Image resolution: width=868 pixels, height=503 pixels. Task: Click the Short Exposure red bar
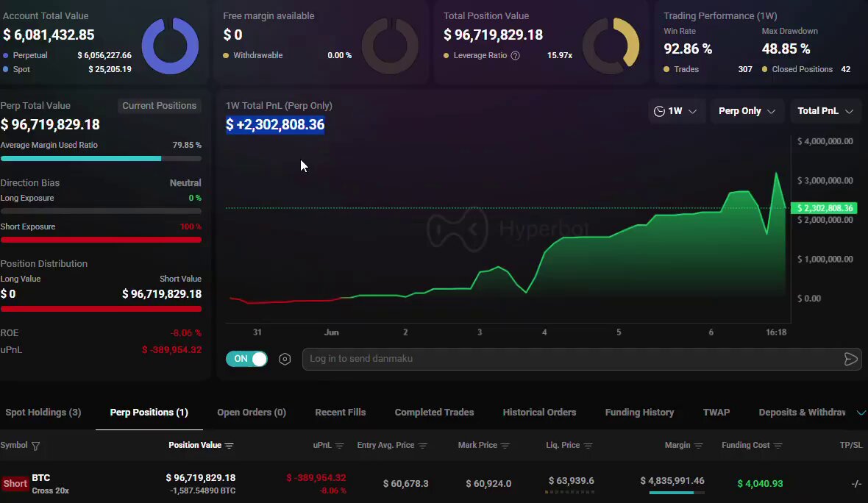(101, 240)
